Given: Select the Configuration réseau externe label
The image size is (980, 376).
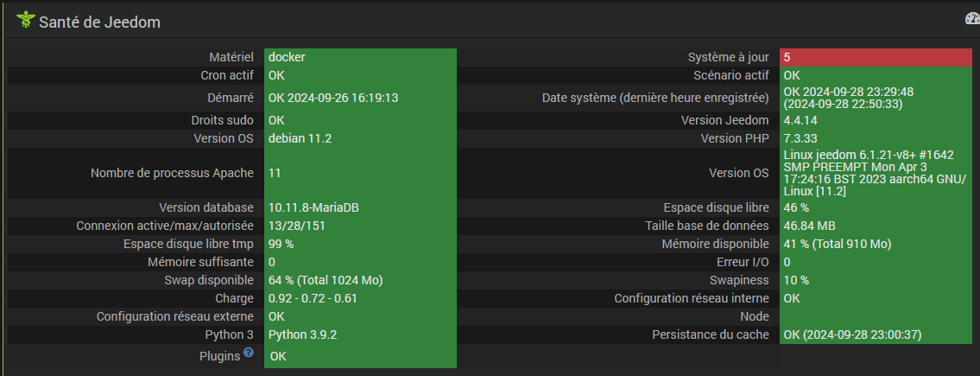Looking at the screenshot, I should point(175,316).
